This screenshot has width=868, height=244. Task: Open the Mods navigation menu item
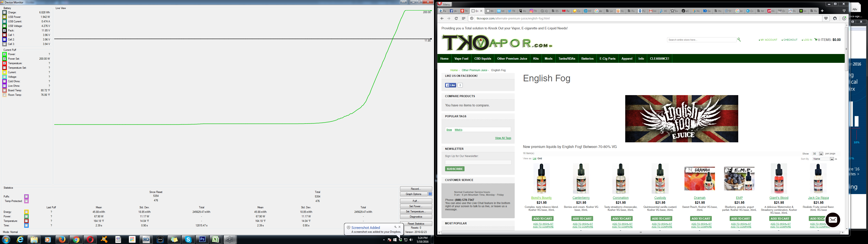pyautogui.click(x=548, y=59)
